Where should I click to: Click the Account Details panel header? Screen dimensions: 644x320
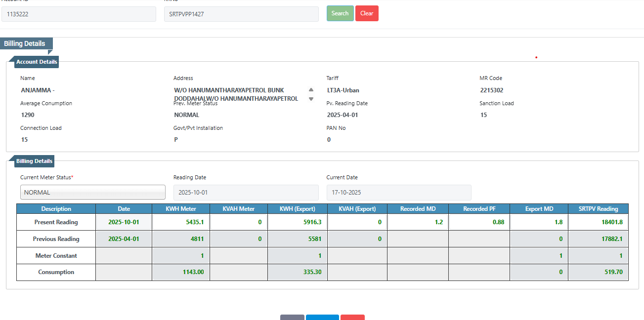point(37,62)
